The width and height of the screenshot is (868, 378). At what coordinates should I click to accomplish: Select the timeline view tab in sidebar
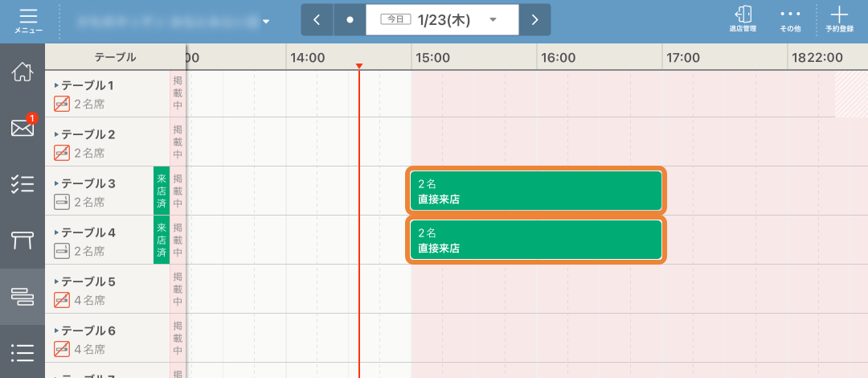(x=23, y=296)
